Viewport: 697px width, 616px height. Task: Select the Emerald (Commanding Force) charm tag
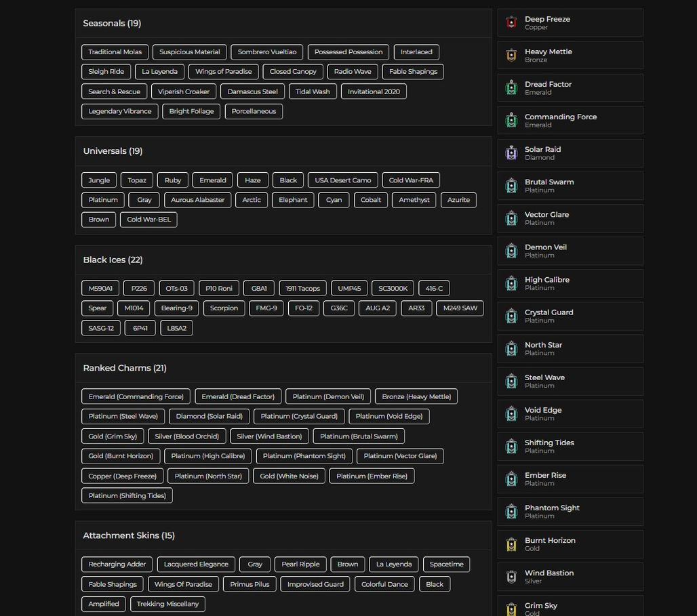[136, 396]
